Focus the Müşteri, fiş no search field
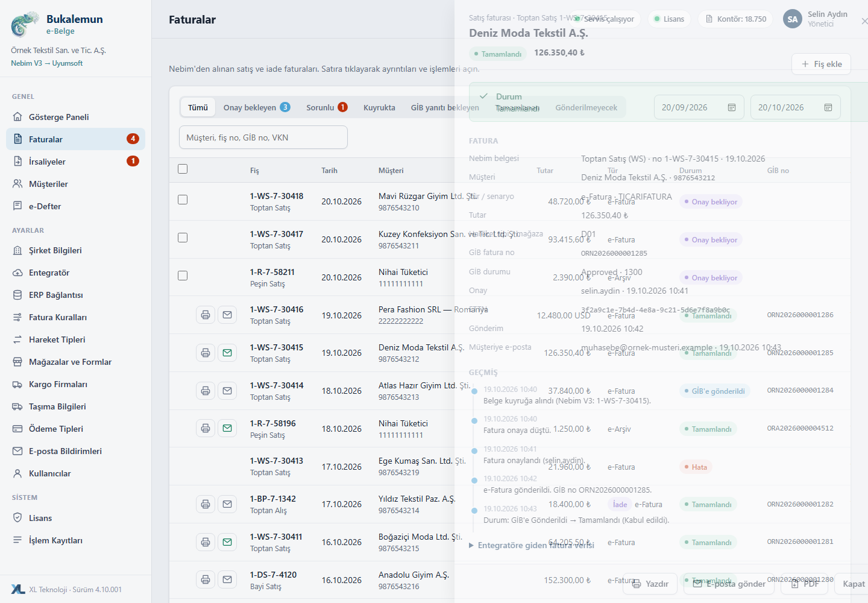Image resolution: width=868 pixels, height=603 pixels. [263, 137]
